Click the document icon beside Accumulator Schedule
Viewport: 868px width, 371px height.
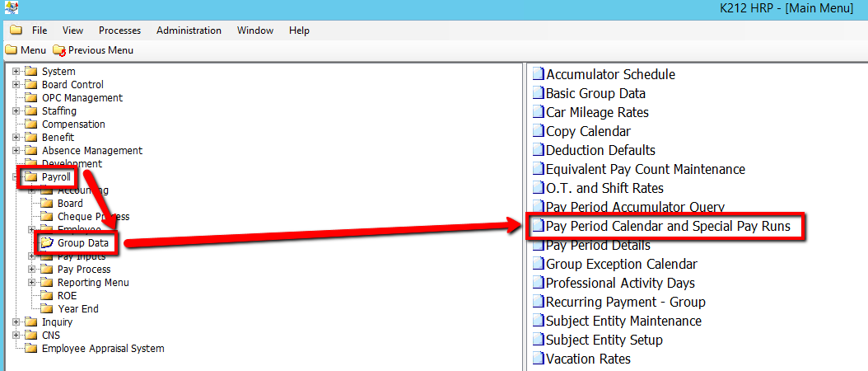tap(538, 74)
